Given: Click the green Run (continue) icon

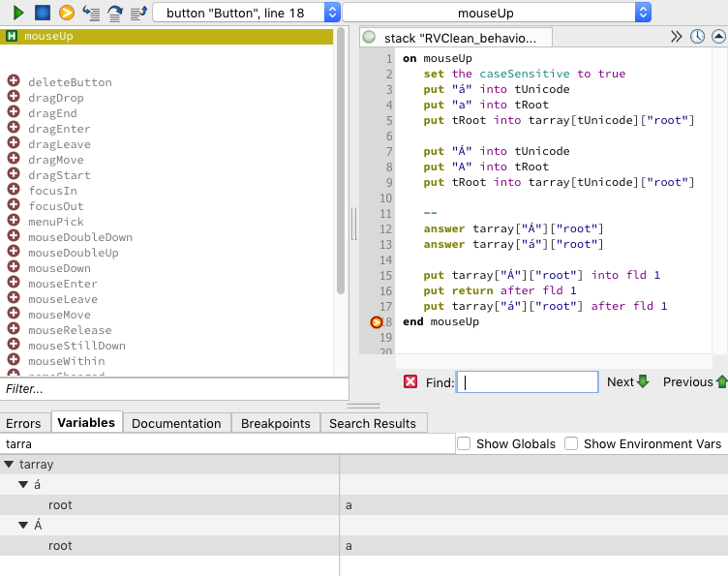Looking at the screenshot, I should [x=18, y=13].
